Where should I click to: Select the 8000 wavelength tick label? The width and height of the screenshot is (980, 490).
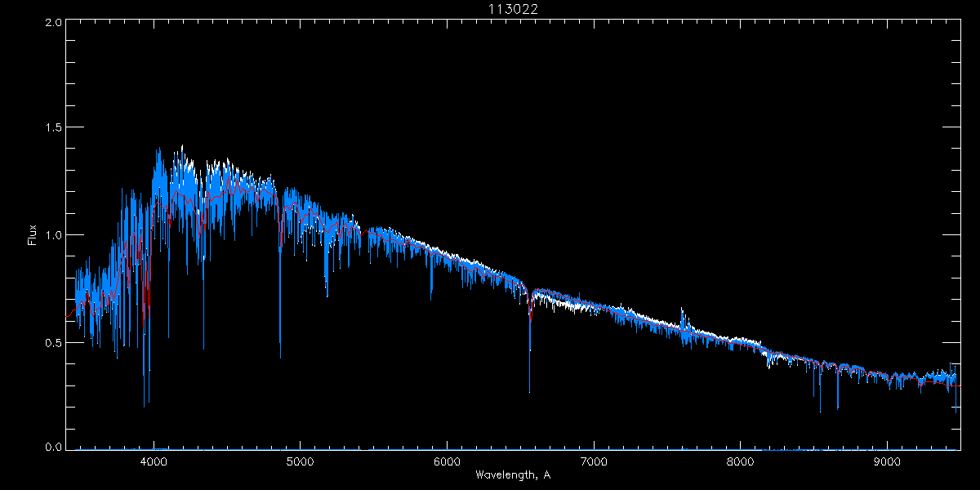741,461
